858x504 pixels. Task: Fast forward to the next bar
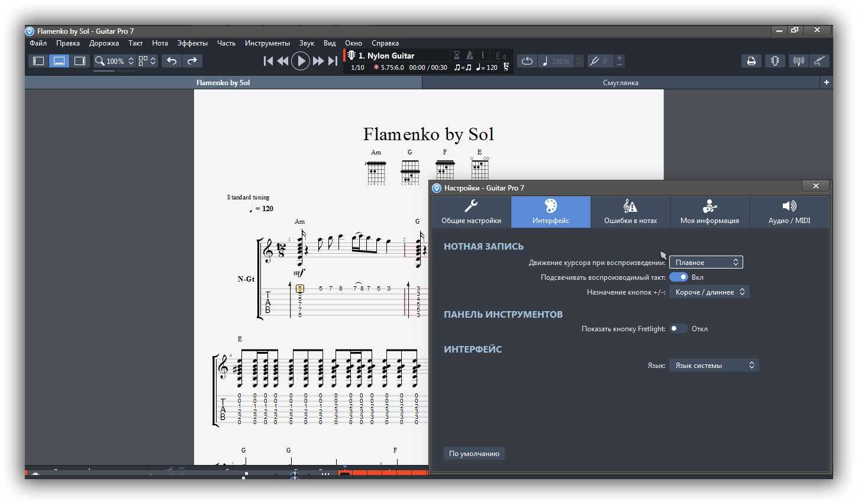pyautogui.click(x=318, y=61)
